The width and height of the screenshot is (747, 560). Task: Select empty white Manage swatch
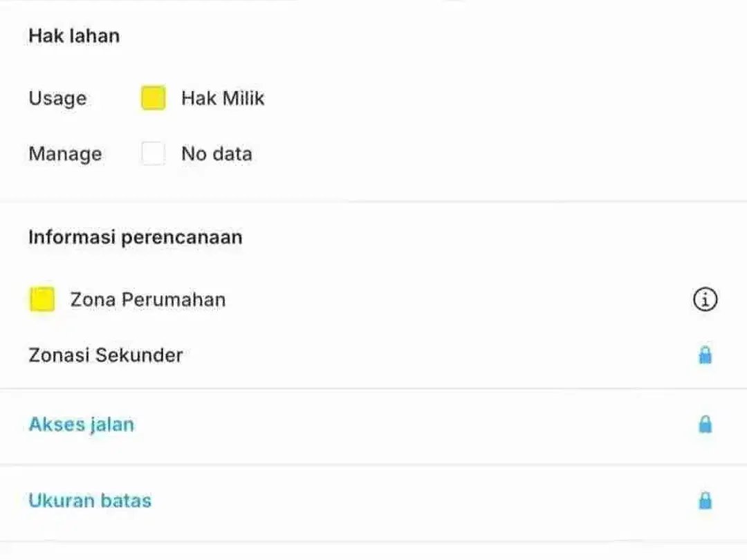pyautogui.click(x=154, y=153)
